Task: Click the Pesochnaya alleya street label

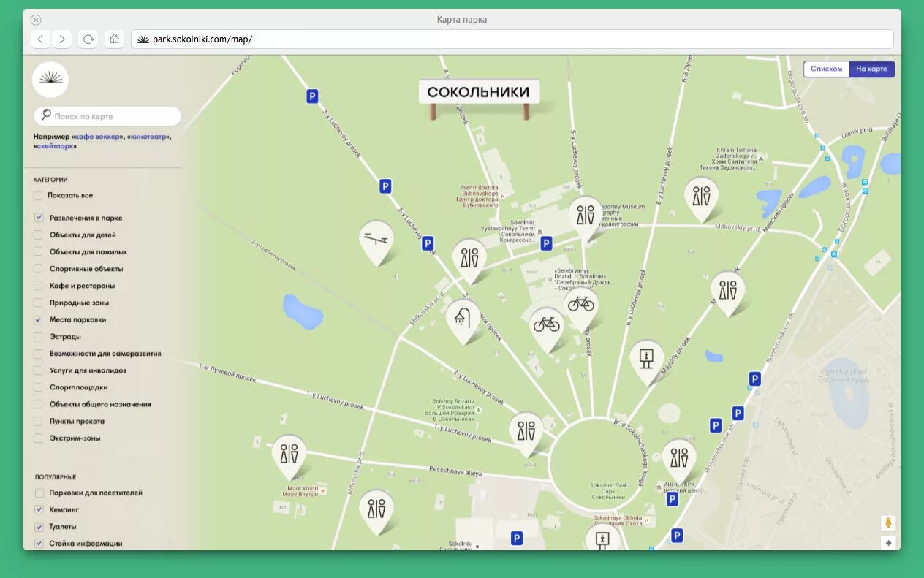Action: (x=455, y=471)
